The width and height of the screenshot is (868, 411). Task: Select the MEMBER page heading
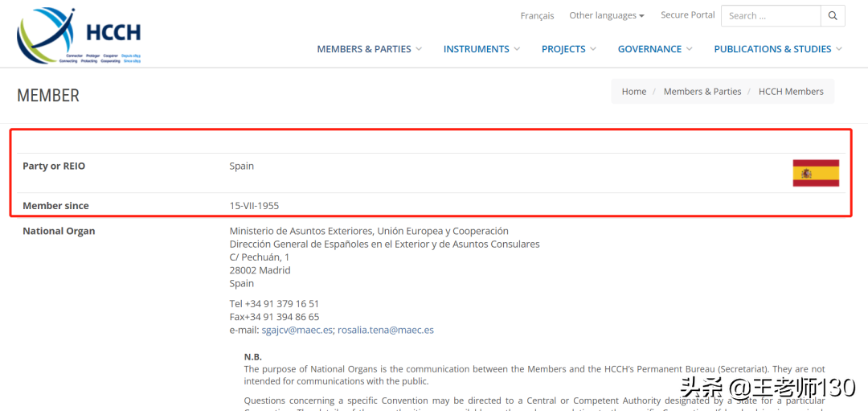point(48,95)
